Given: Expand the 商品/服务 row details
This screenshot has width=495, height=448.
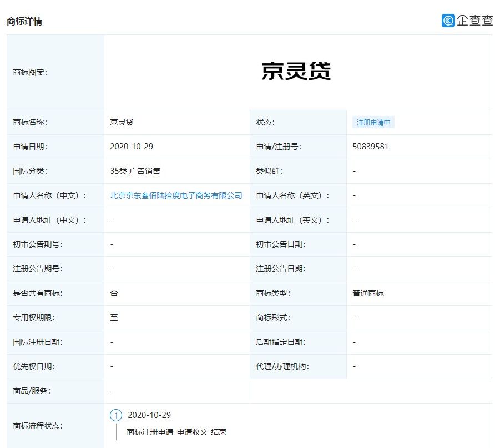Looking at the screenshot, I should pos(112,391).
